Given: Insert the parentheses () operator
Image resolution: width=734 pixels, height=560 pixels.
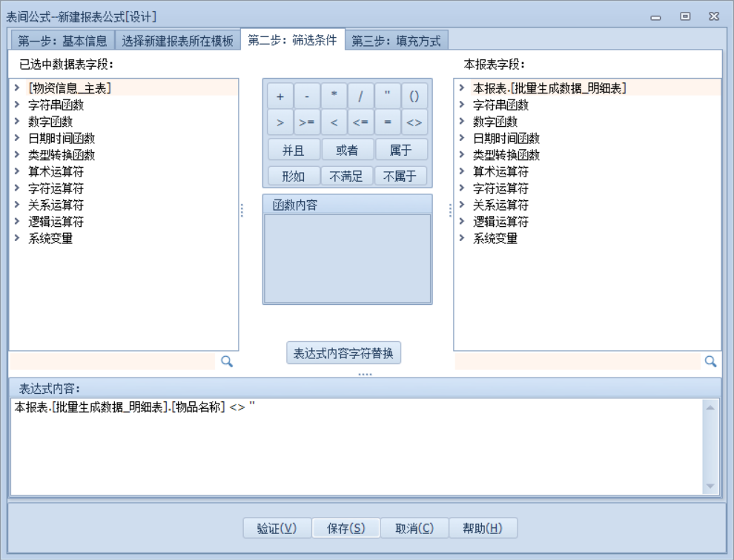Looking at the screenshot, I should pyautogui.click(x=414, y=96).
